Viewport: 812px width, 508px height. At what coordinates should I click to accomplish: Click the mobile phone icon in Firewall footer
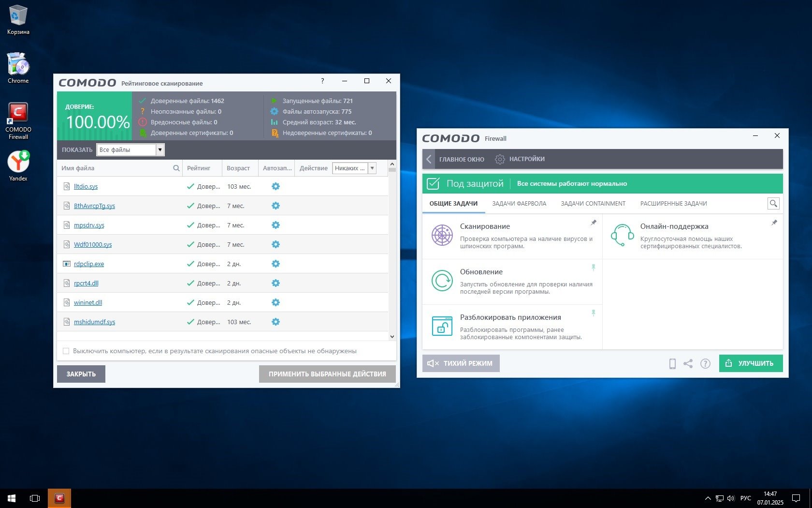pos(672,363)
